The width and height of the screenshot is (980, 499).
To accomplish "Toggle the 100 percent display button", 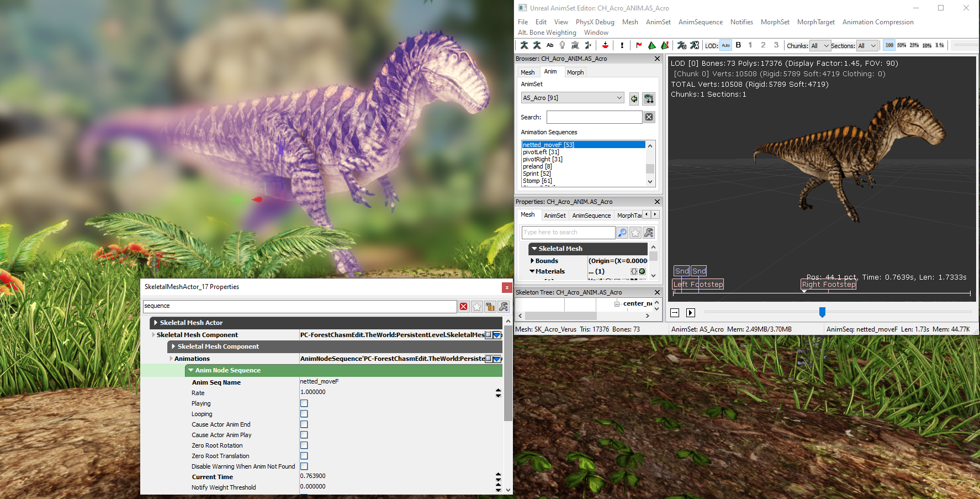I will pos(889,45).
